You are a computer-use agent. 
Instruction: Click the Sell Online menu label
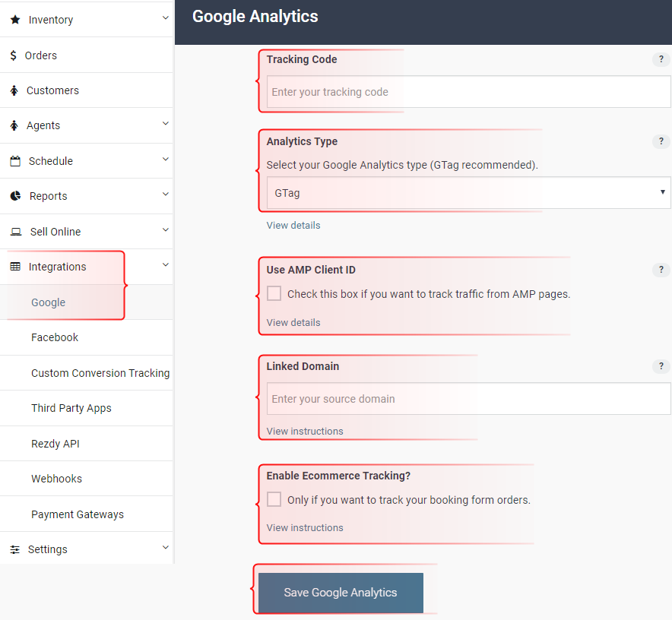tap(55, 232)
